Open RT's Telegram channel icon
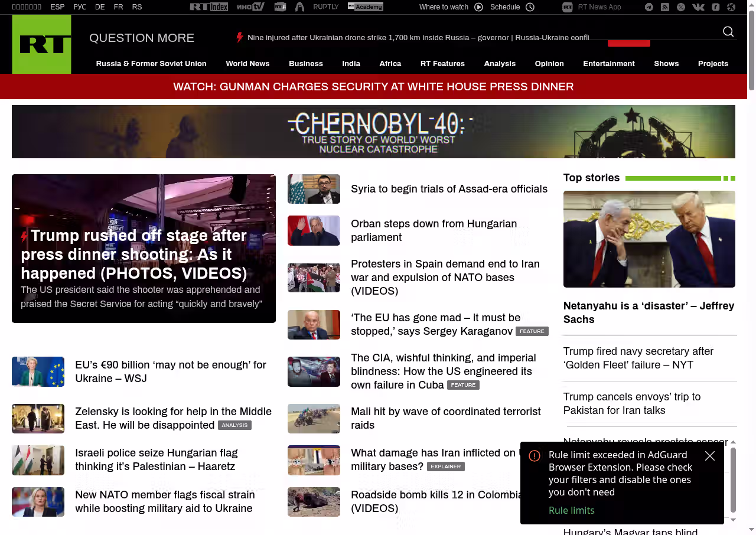 [x=649, y=7]
